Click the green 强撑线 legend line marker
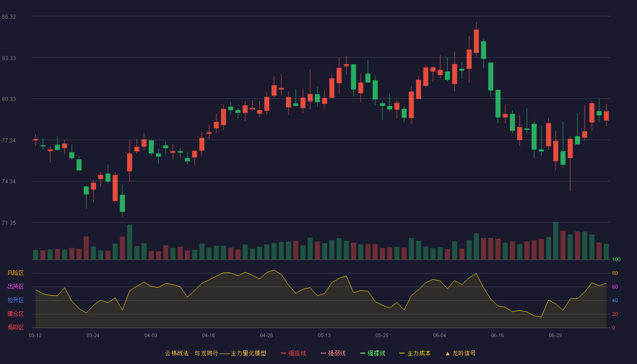Image resolution: width=637 pixels, height=364 pixels. click(363, 353)
